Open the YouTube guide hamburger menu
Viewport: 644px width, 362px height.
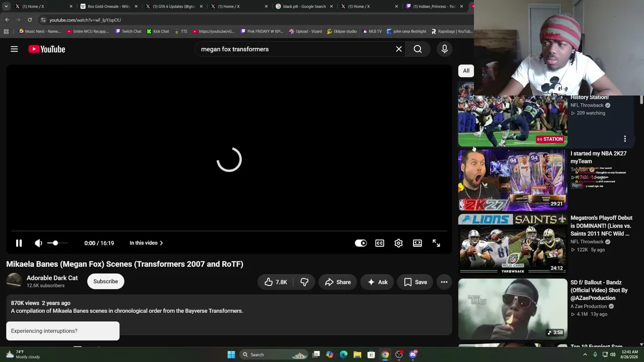[14, 49]
